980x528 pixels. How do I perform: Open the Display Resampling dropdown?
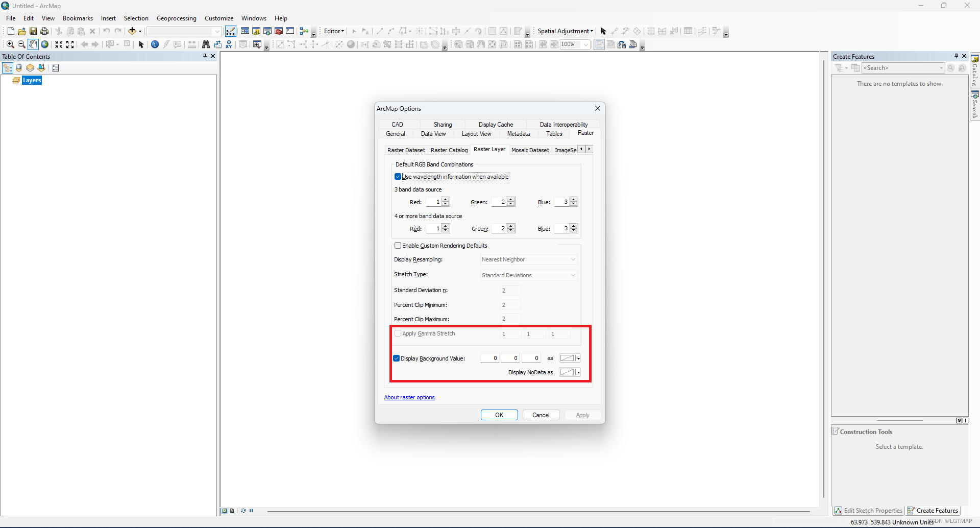click(x=573, y=259)
